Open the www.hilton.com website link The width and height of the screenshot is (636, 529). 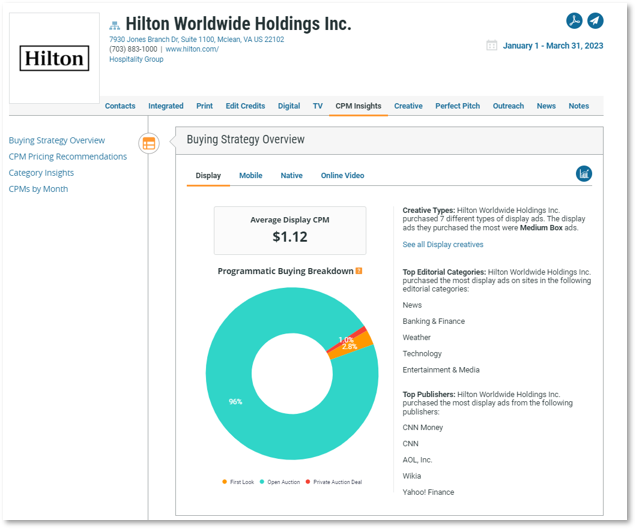click(x=192, y=49)
